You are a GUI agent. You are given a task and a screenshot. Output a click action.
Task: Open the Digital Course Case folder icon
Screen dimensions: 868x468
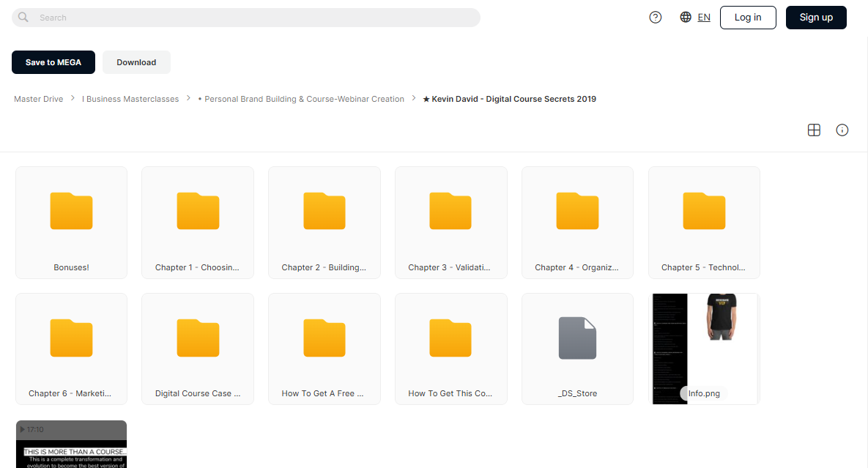(198, 338)
